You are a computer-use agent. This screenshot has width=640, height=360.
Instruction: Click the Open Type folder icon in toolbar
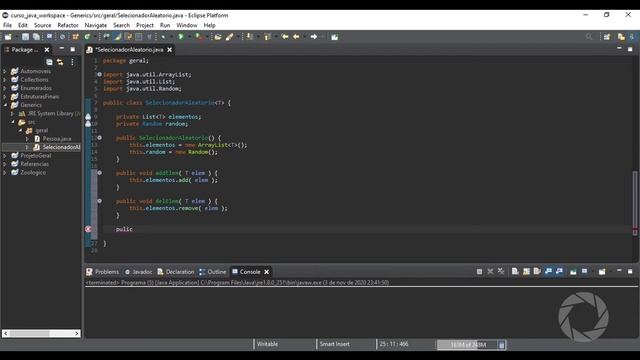tap(218, 37)
